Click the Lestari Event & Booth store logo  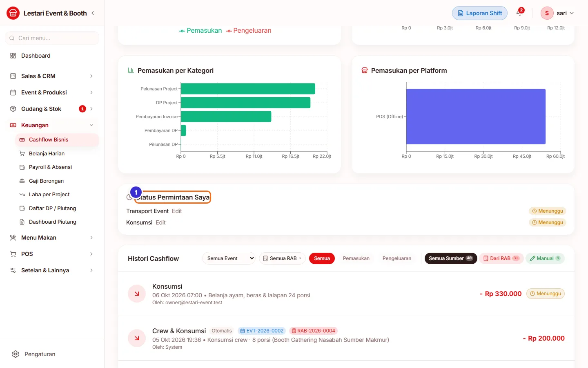click(x=13, y=13)
